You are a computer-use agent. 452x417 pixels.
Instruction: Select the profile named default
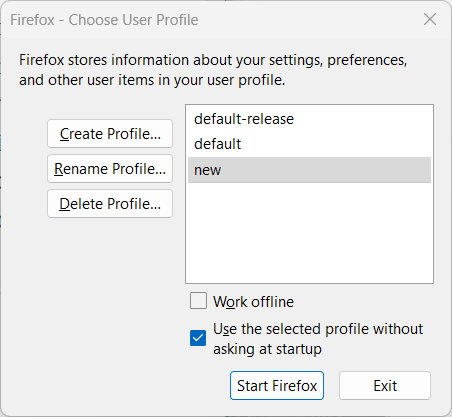pos(309,144)
